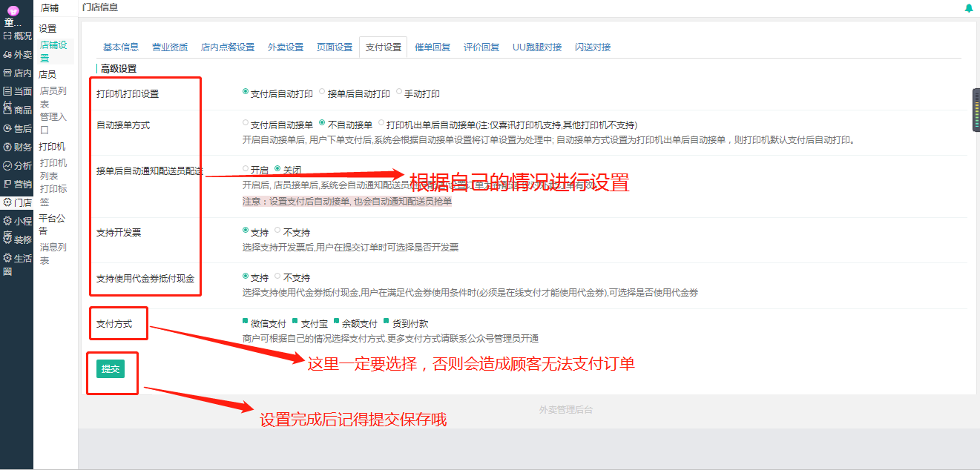Open 消息列表 message list link

coord(53,254)
